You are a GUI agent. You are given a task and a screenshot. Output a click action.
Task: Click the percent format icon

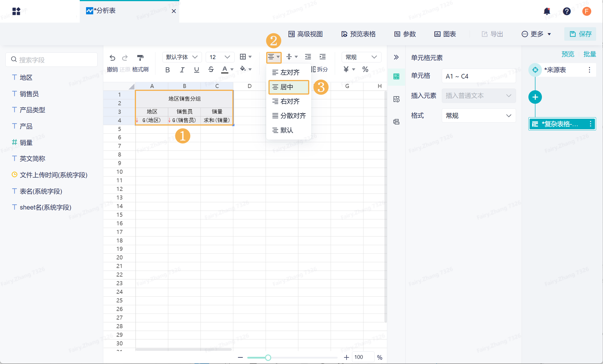(x=365, y=69)
